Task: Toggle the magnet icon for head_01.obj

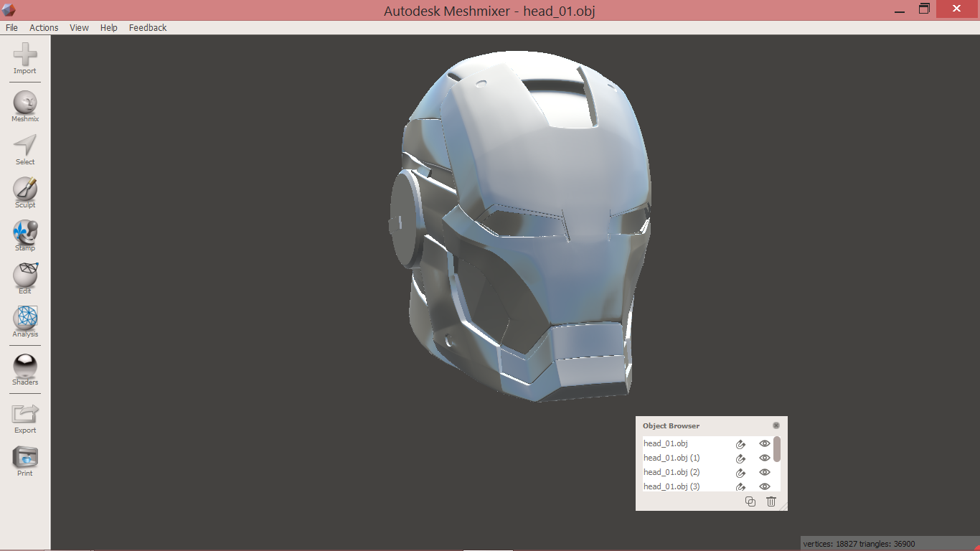Action: coord(741,444)
